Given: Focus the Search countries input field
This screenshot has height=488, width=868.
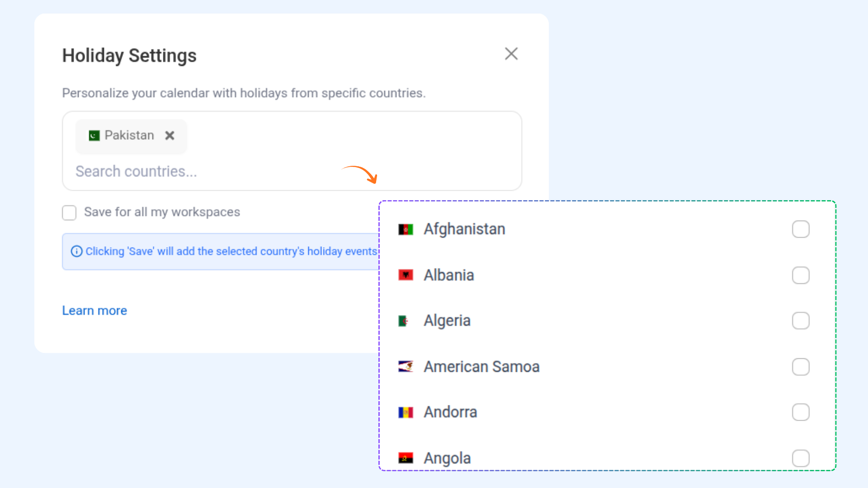Looking at the screenshot, I should tap(203, 172).
